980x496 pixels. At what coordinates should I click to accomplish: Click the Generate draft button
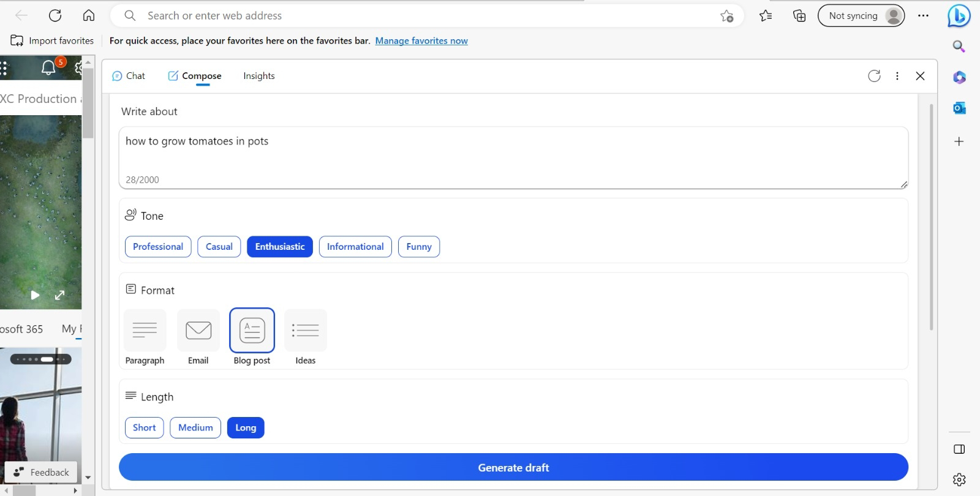(513, 467)
